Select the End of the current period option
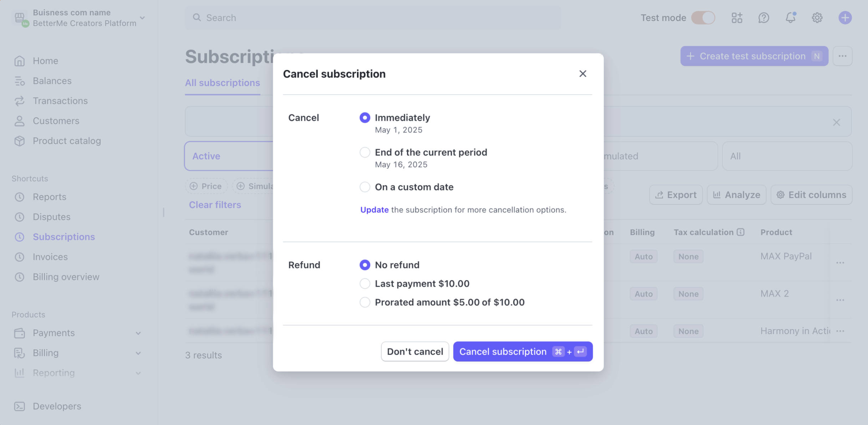Screen dimensions: 868x425 click(x=365, y=152)
